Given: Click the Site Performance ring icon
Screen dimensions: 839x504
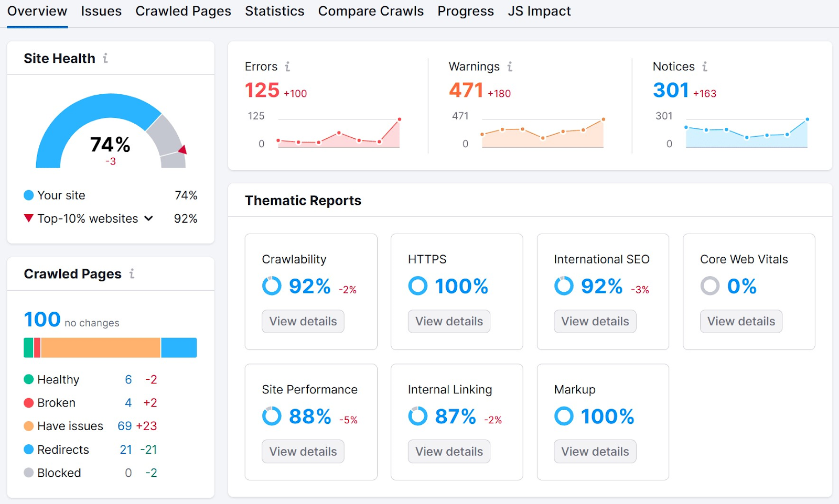Looking at the screenshot, I should coord(272,417).
